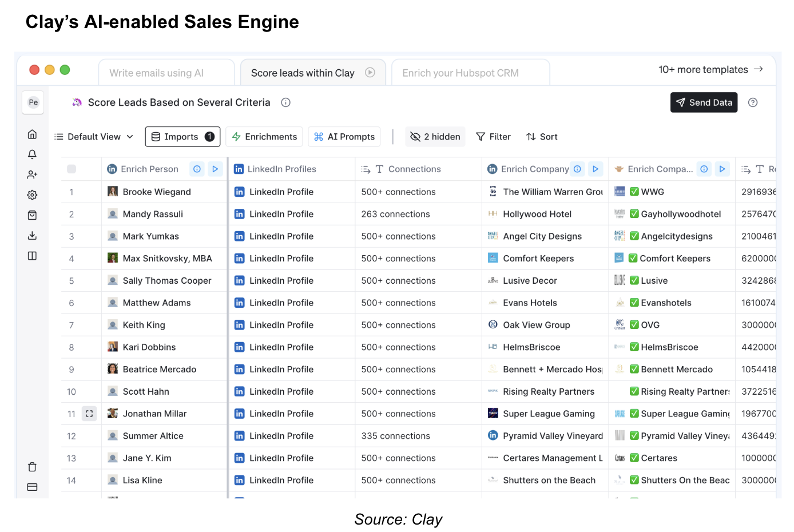Viewport: 794px width, 532px height.
Task: Open the LinkedIn Profiles column header menu
Action: point(292,169)
